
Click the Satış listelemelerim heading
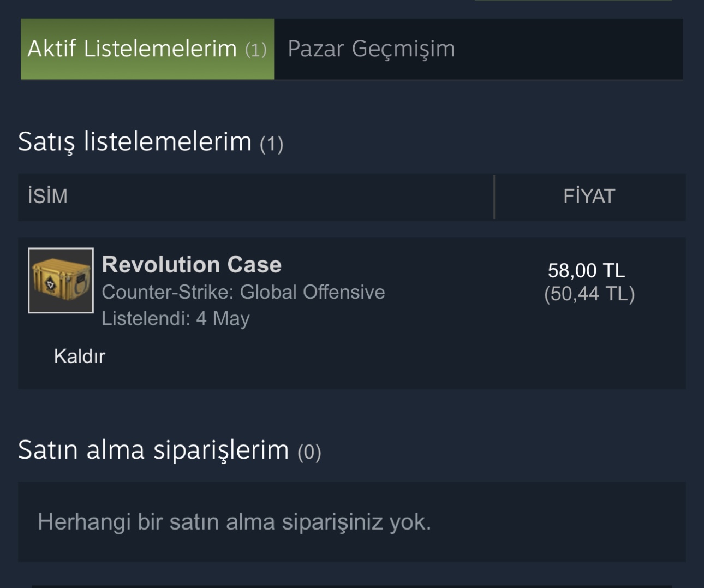click(135, 142)
